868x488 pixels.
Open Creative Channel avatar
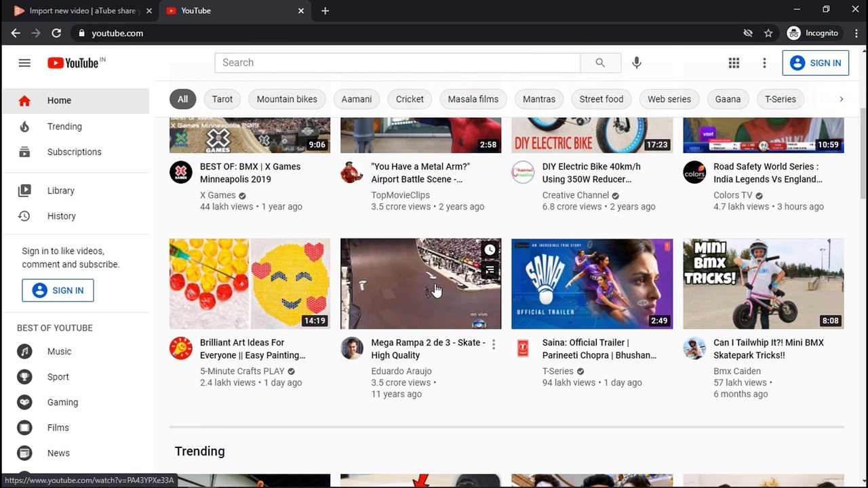click(x=523, y=173)
